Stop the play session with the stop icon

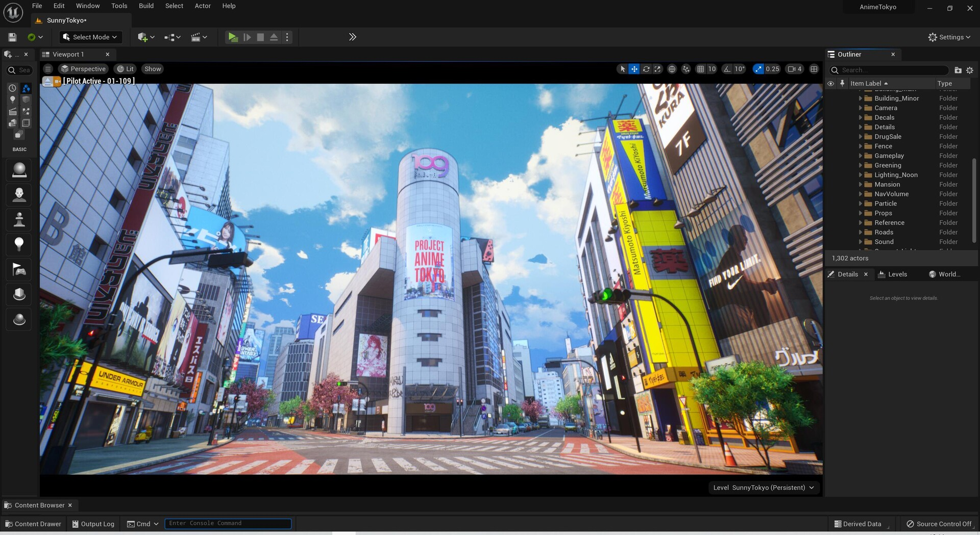260,37
